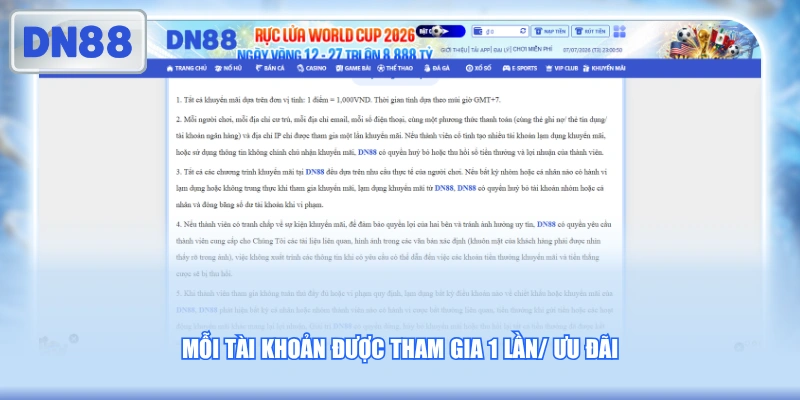
Task: Click the slot icon beside NỔ HŨ
Action: click(218, 68)
